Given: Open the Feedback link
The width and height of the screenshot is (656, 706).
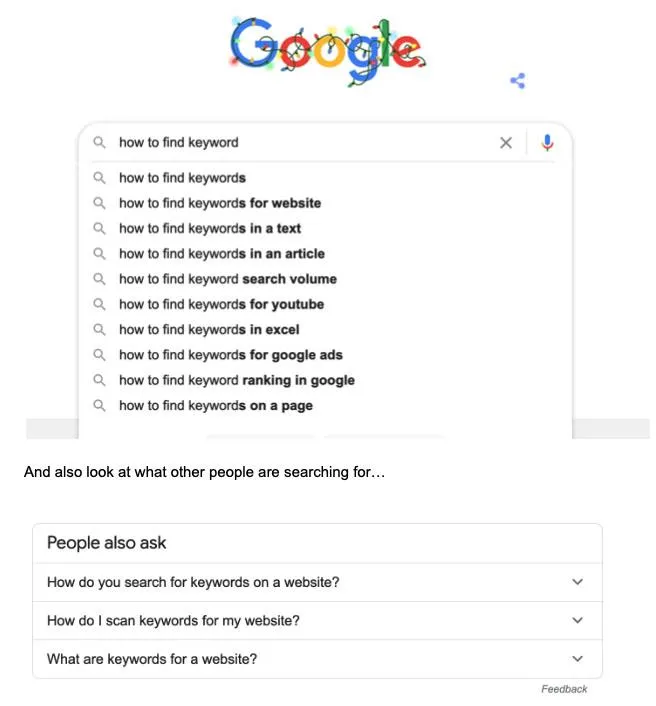Looking at the screenshot, I should tap(564, 689).
